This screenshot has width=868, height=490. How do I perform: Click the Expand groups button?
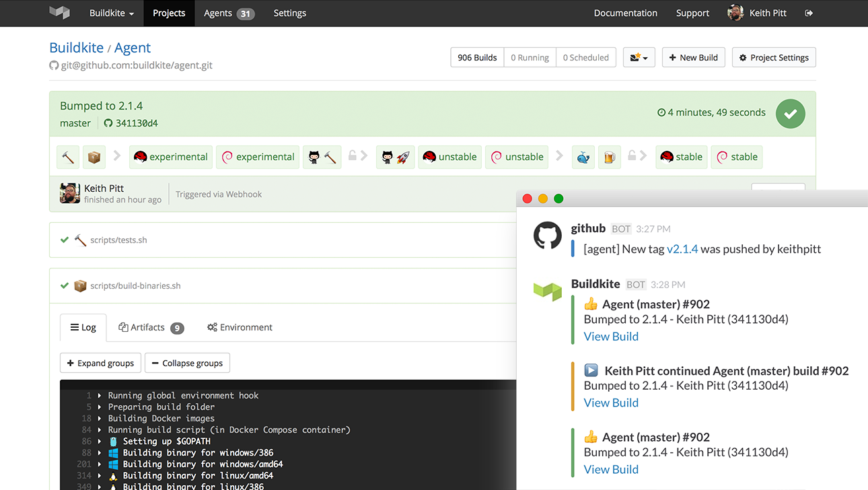click(100, 363)
